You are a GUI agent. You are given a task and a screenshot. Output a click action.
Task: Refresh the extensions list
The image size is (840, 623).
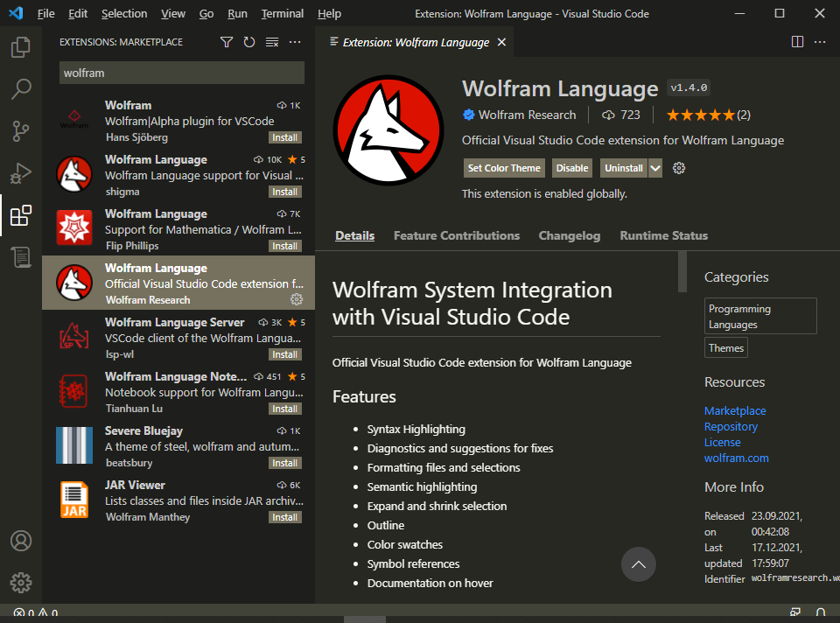pyautogui.click(x=249, y=42)
